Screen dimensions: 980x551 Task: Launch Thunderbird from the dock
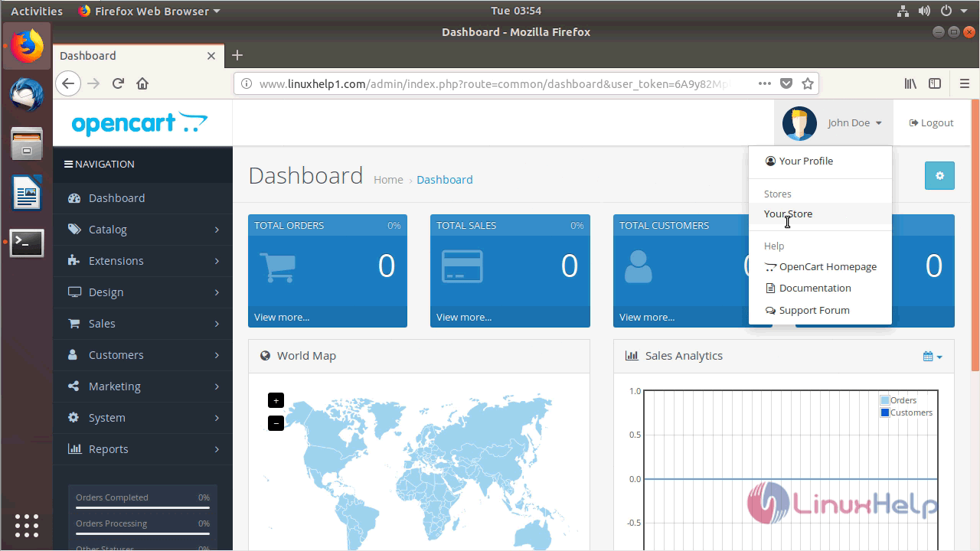pos(27,95)
